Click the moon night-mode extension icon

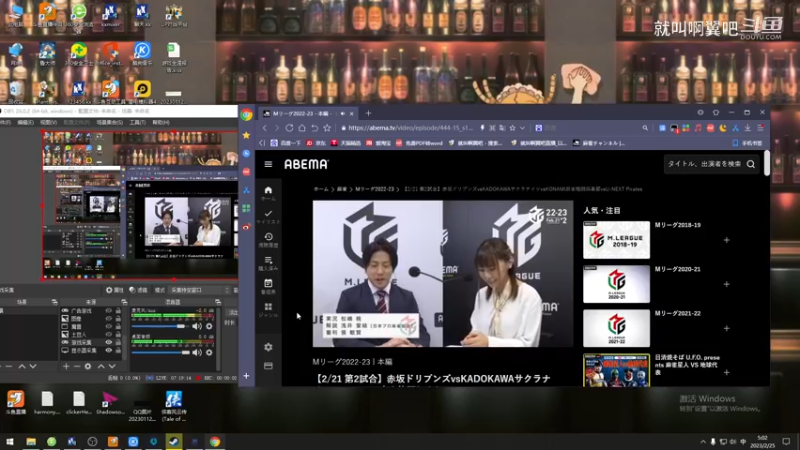click(723, 128)
